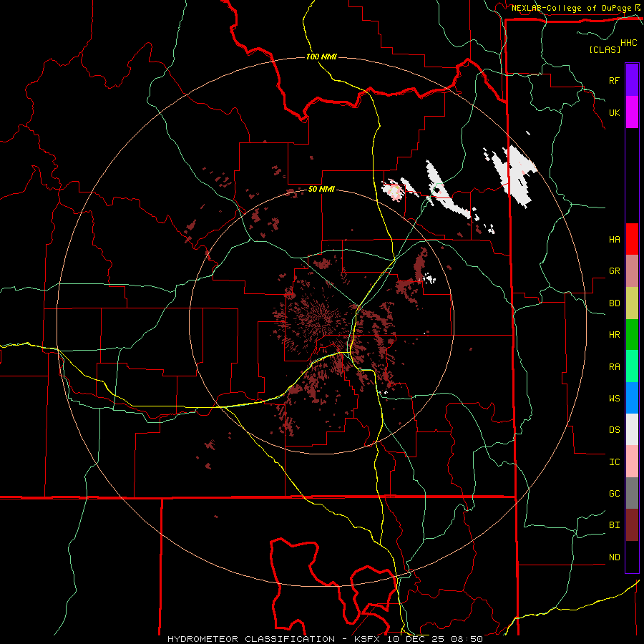Click the WS blue legend swatch
This screenshot has height=644, width=644.
(632, 398)
